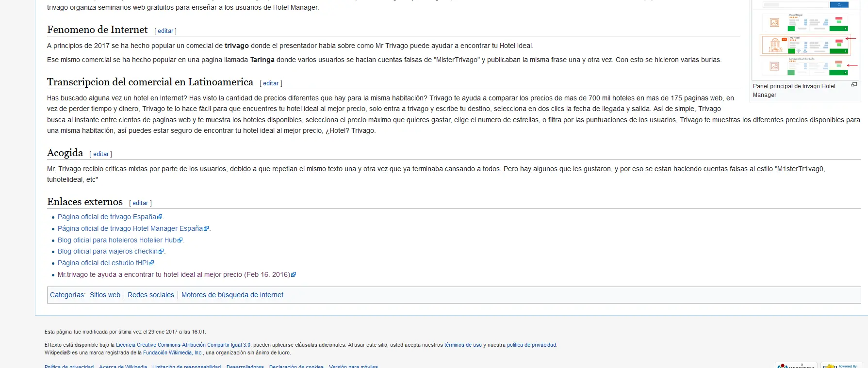
Task: Go to Blog oficial para viajeros checkin
Action: point(111,251)
